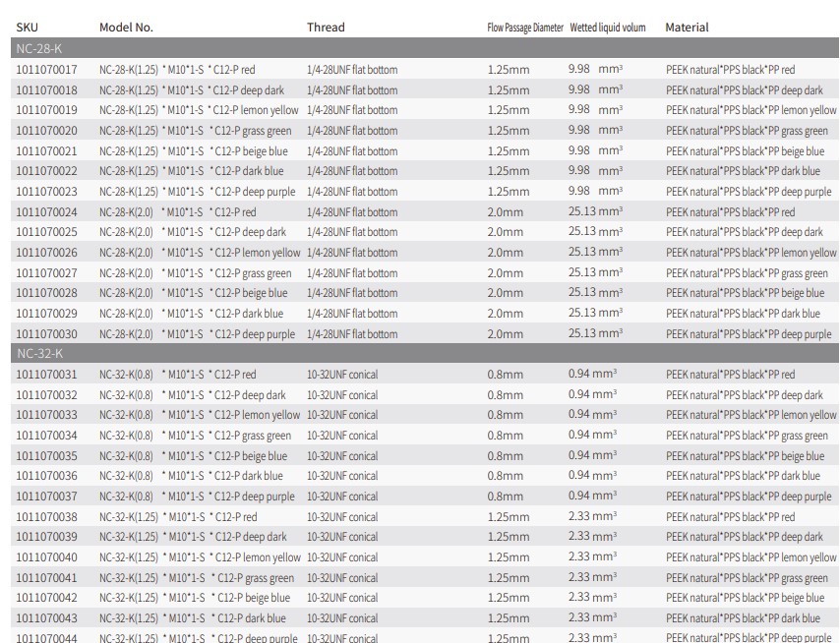Click thread cell for SKU 1011070017
The image size is (840, 643).
[x=352, y=70]
